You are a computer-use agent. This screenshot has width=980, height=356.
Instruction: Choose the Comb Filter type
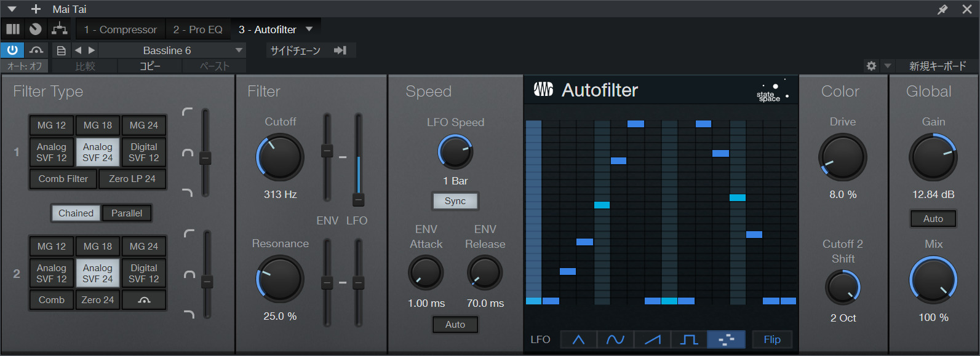coord(63,178)
